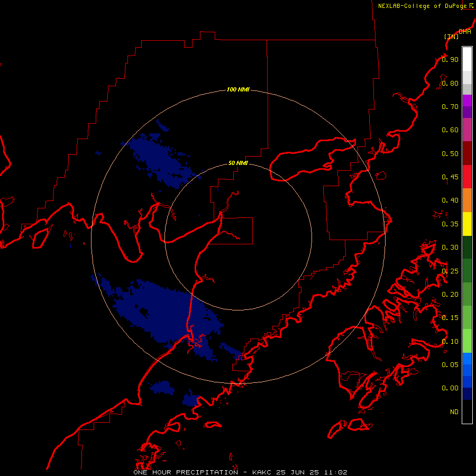The width and height of the screenshot is (476, 476).
Task: Click the NEXLAB-College of DuPage credit text
Action: [x=422, y=6]
